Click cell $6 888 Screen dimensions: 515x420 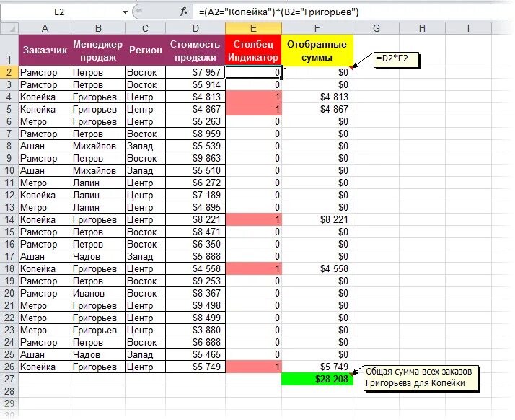pos(195,343)
